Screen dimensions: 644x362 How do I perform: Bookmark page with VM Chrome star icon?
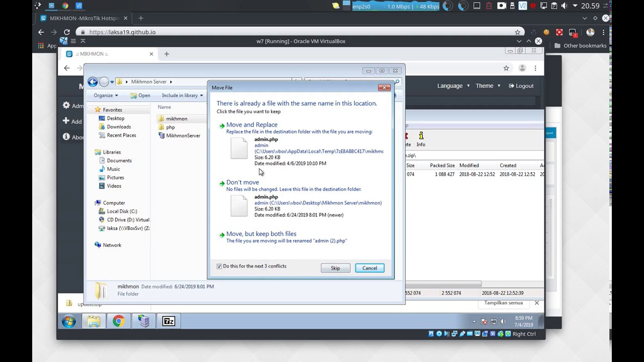point(506,68)
